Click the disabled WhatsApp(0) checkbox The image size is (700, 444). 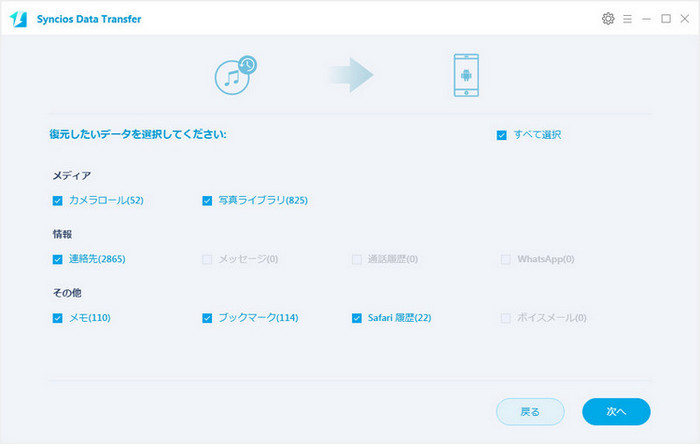coord(505,259)
